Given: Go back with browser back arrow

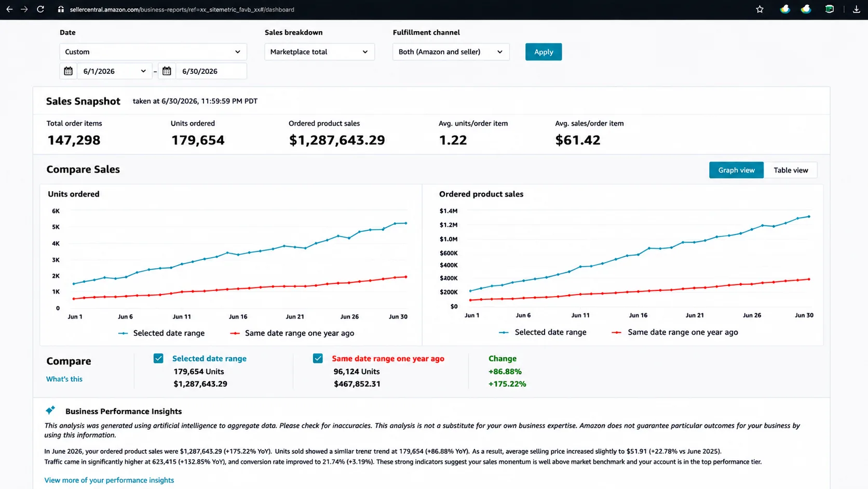Looking at the screenshot, I should click(9, 9).
